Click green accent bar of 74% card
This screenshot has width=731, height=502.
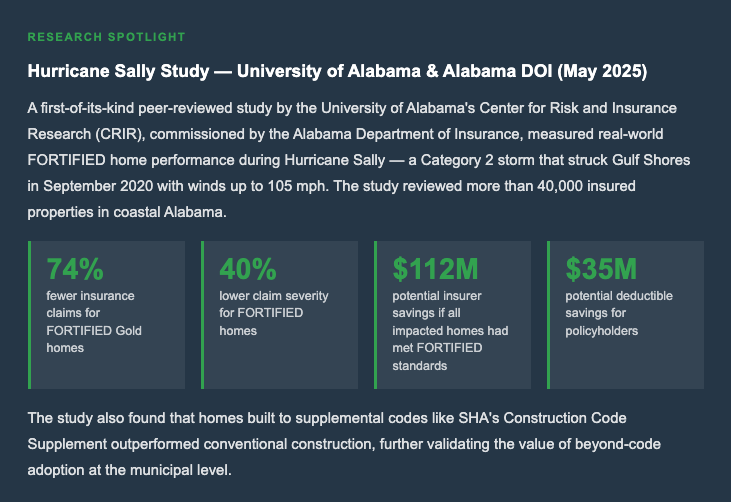(x=30, y=314)
